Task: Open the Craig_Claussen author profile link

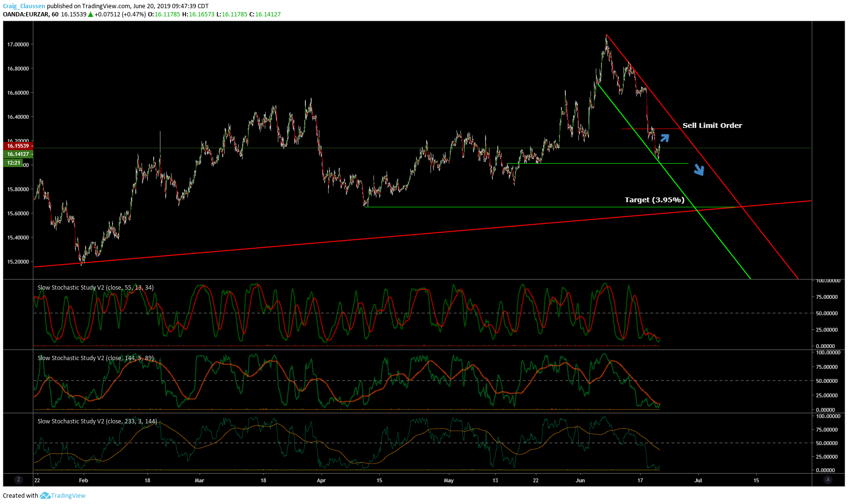Action: point(24,6)
